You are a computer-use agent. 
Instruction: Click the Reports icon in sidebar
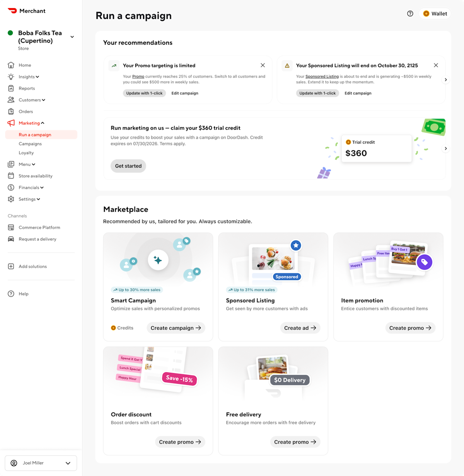coord(11,88)
